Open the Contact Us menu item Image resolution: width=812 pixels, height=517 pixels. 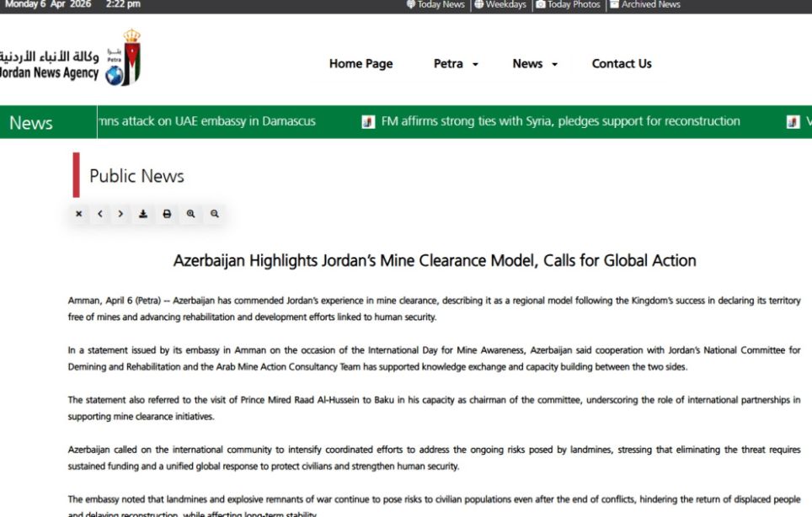pyautogui.click(x=622, y=64)
